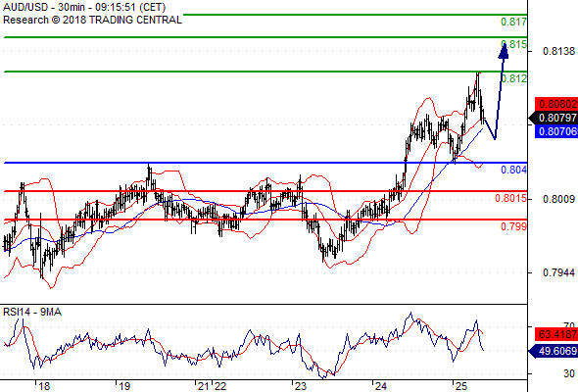Click the black 0.80797 current price tag
Image resolution: width=578 pixels, height=392 pixels.
tap(554, 118)
